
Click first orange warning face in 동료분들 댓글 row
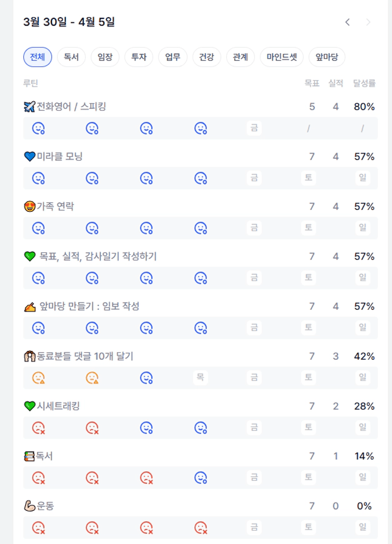pos(38,378)
